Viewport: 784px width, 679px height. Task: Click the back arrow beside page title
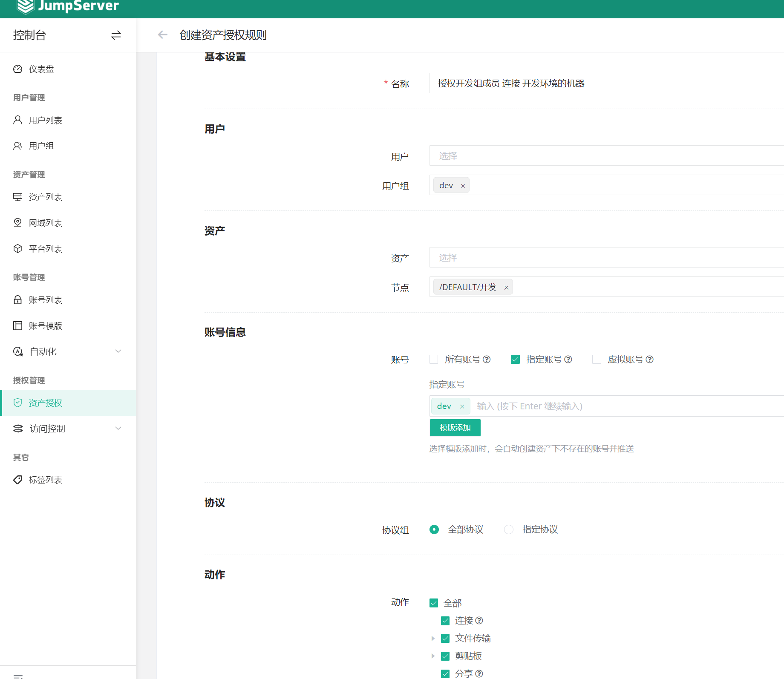(x=162, y=35)
